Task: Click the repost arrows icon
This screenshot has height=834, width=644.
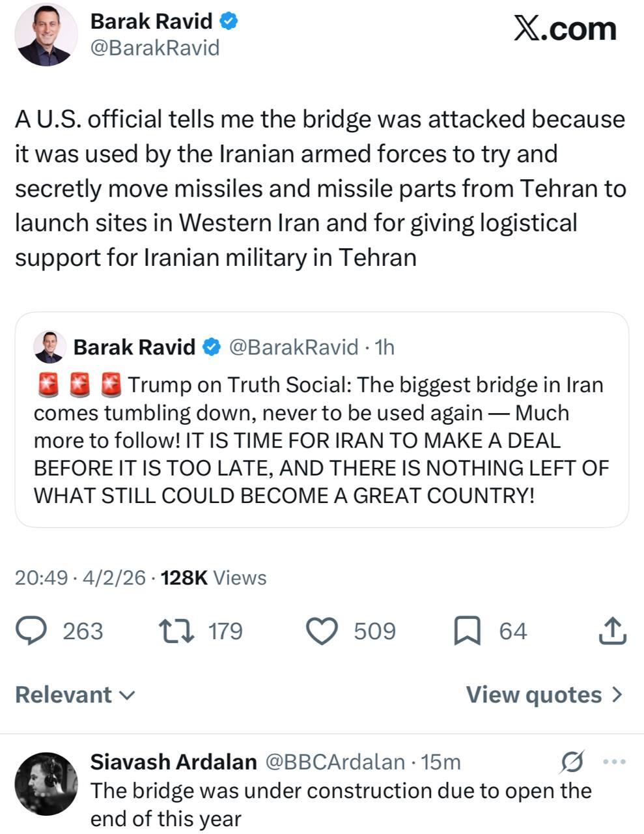Action: coord(176,631)
